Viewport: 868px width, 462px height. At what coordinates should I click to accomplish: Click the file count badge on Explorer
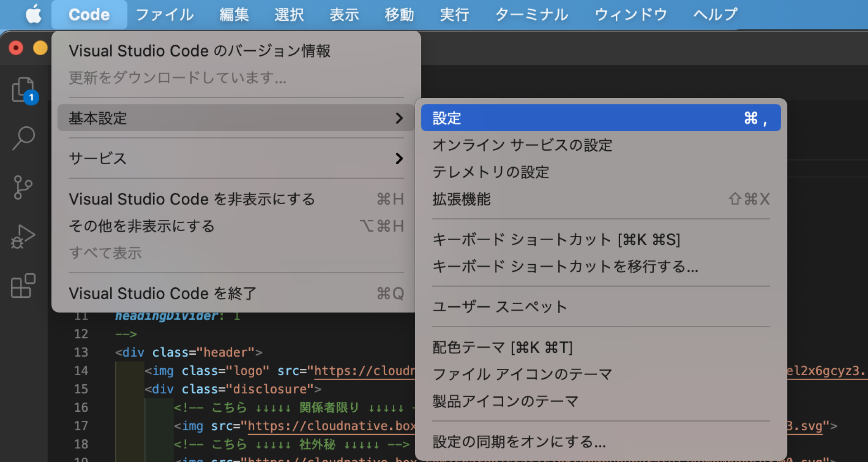click(x=30, y=97)
